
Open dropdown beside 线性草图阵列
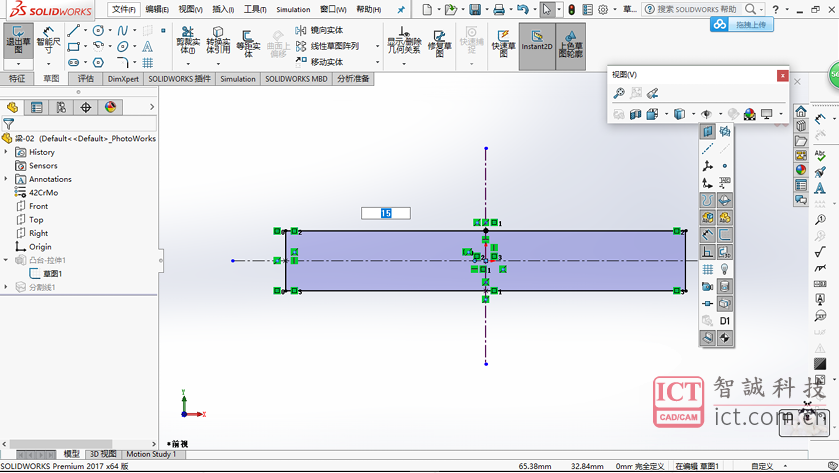click(x=377, y=47)
